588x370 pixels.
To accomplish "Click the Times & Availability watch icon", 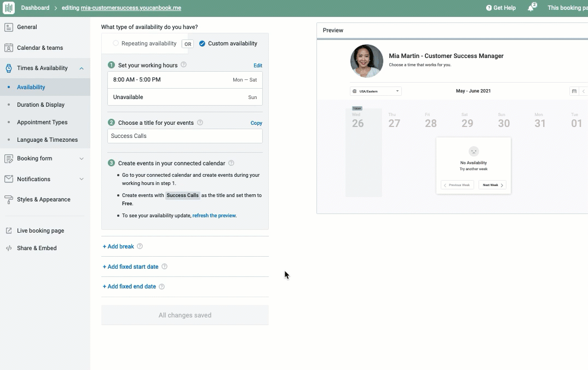I will [9, 68].
